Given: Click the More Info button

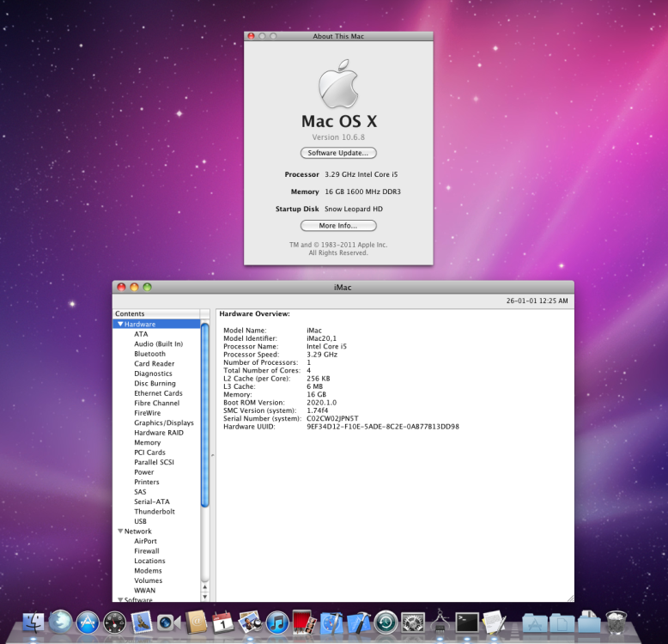Looking at the screenshot, I should (338, 226).
